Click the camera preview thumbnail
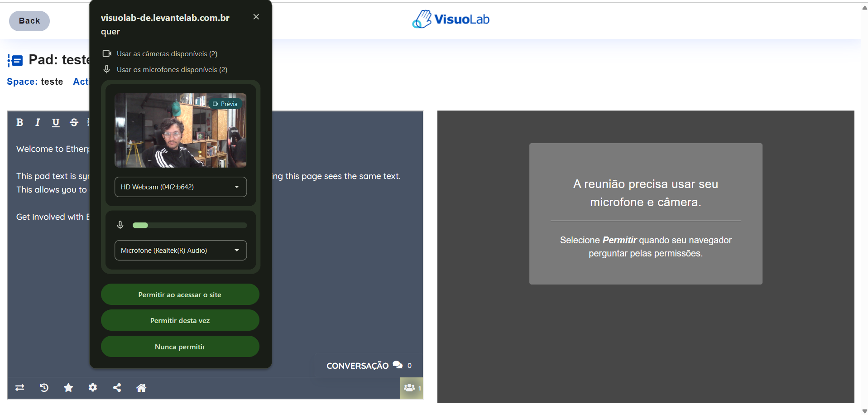This screenshot has width=868, height=415. click(x=181, y=130)
